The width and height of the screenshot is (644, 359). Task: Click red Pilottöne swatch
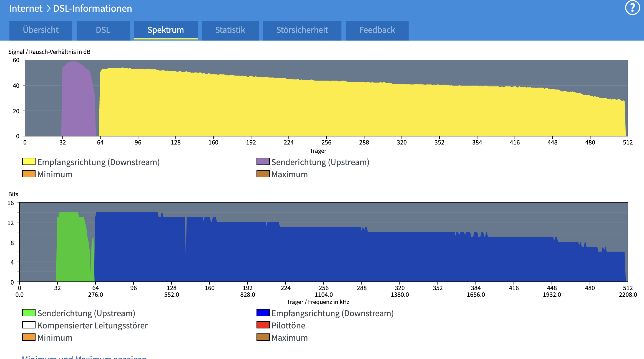[263, 325]
